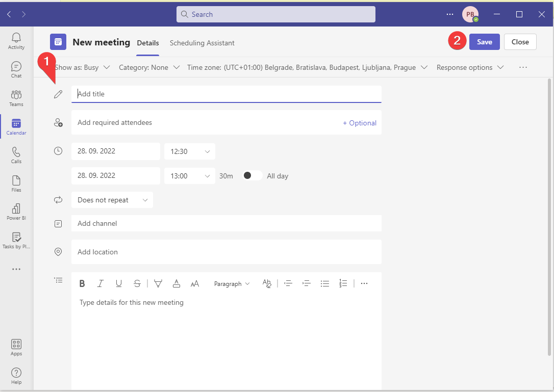Image resolution: width=554 pixels, height=392 pixels.
Task: Open the Activity feed in sidebar
Action: 16,41
